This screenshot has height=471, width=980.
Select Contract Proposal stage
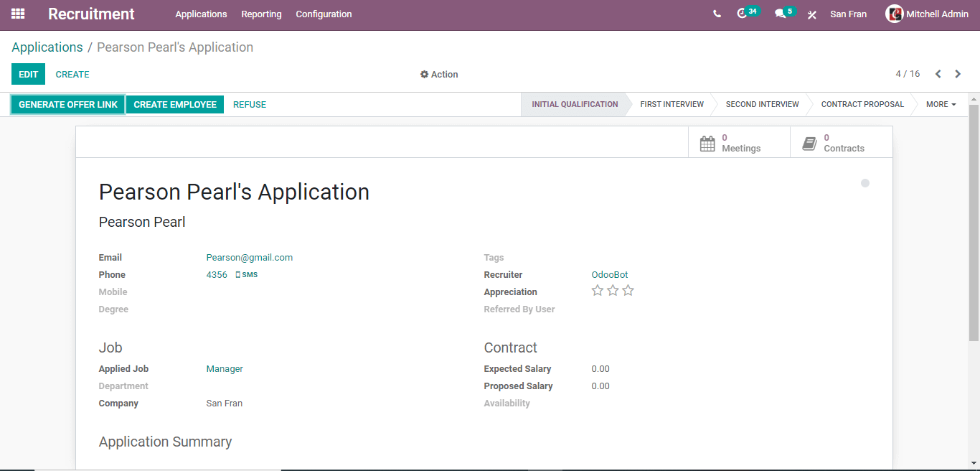(x=862, y=104)
